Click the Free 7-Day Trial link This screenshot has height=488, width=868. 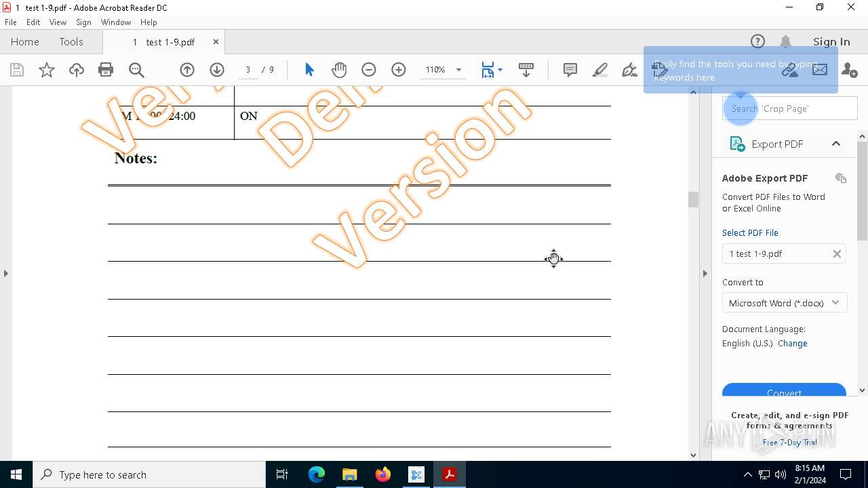click(790, 443)
